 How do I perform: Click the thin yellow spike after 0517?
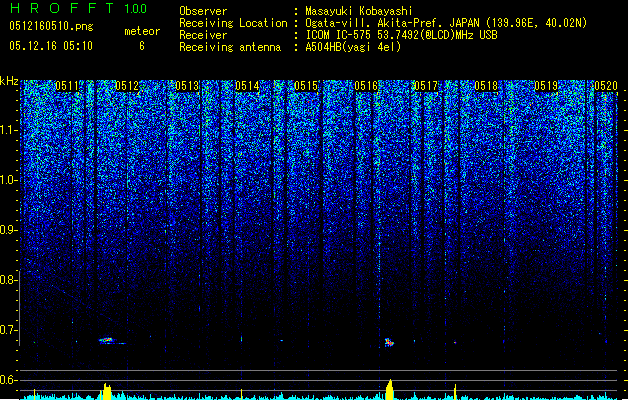455,392
